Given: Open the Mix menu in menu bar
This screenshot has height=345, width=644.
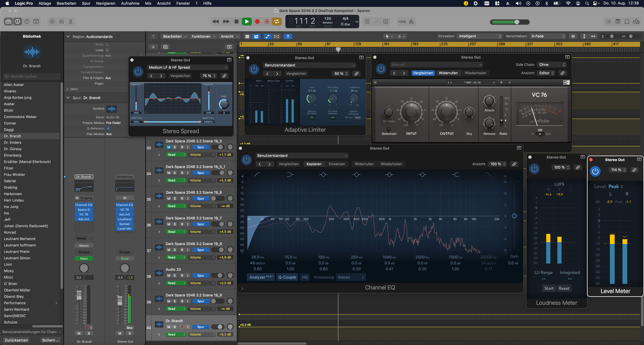Looking at the screenshot, I should [148, 3].
